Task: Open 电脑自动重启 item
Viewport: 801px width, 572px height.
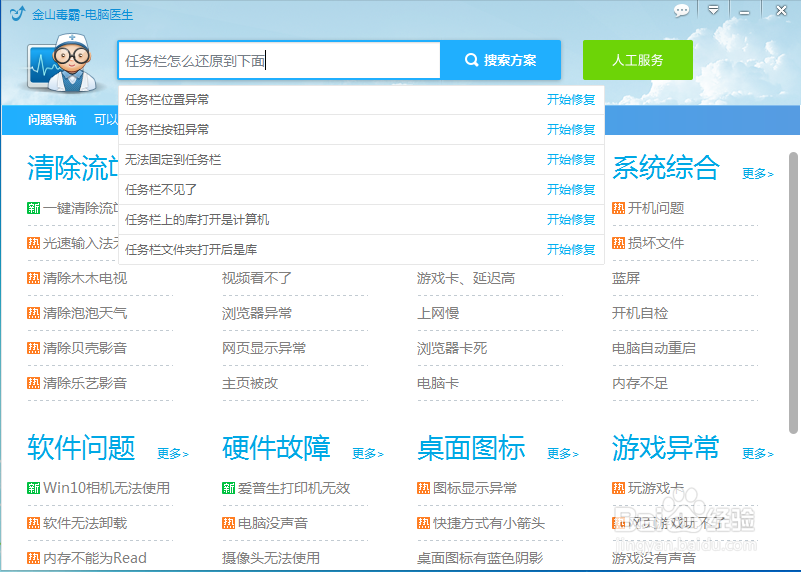Action: tap(654, 348)
